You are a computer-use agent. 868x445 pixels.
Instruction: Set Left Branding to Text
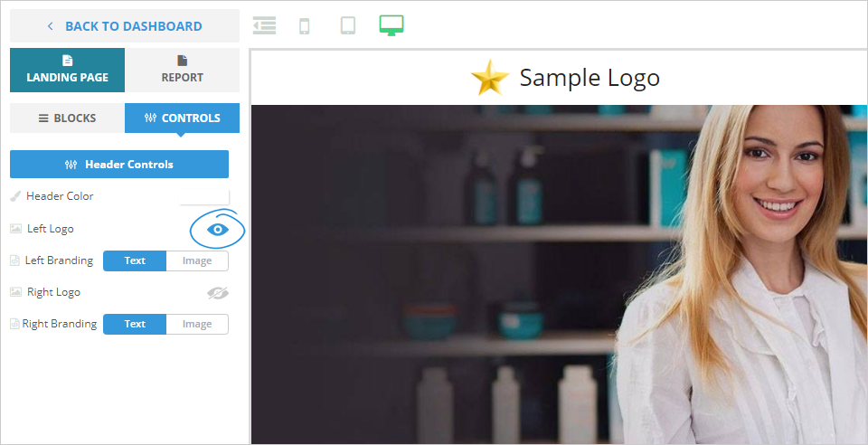135,260
